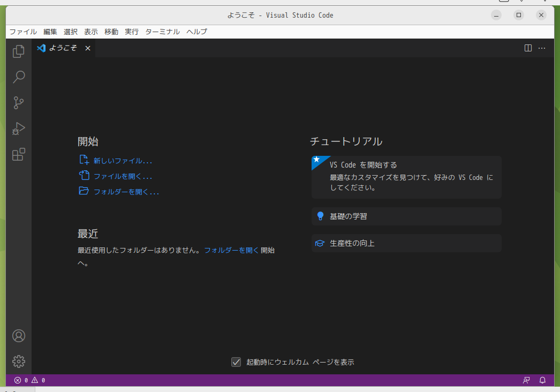Click the graduation cap icon on 生産性の向上
This screenshot has height=392, width=560.
pos(320,243)
